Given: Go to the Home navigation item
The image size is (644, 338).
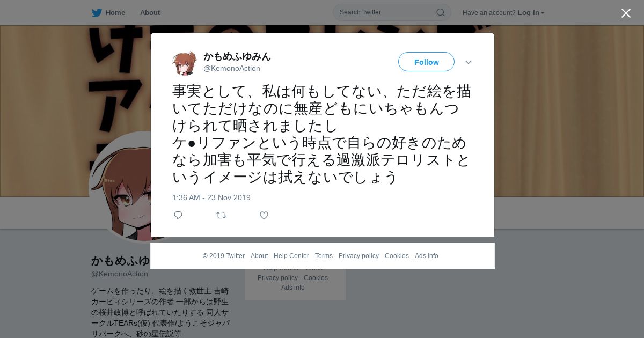Looking at the screenshot, I should (x=115, y=13).
